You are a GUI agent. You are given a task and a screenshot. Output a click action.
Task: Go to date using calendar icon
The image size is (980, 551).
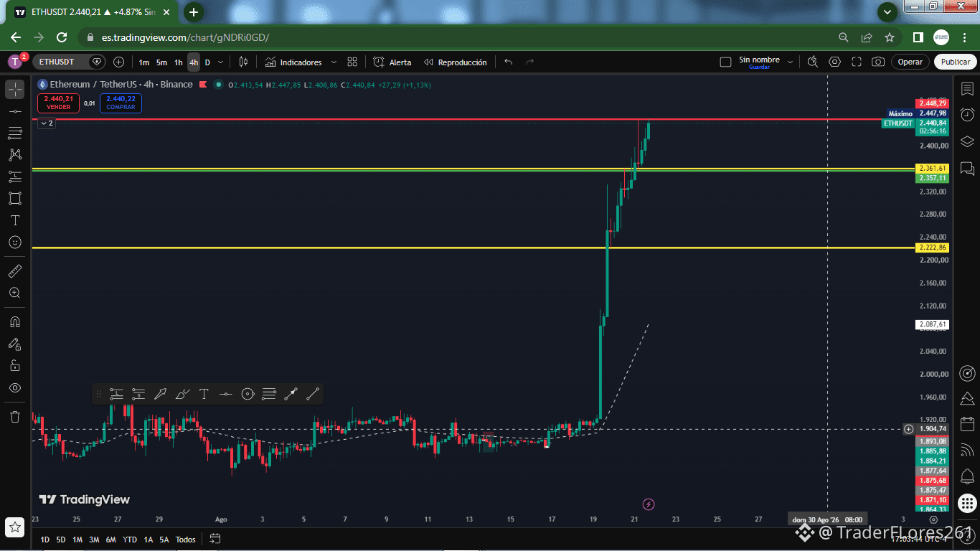(x=215, y=539)
